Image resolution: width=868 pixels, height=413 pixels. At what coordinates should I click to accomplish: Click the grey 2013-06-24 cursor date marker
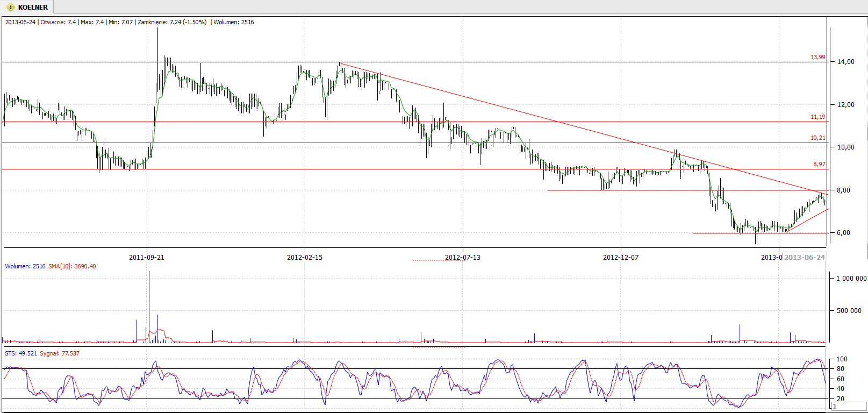[x=805, y=257]
